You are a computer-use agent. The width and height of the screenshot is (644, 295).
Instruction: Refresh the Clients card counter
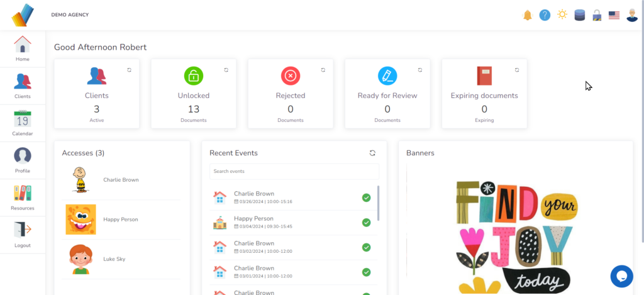(129, 70)
